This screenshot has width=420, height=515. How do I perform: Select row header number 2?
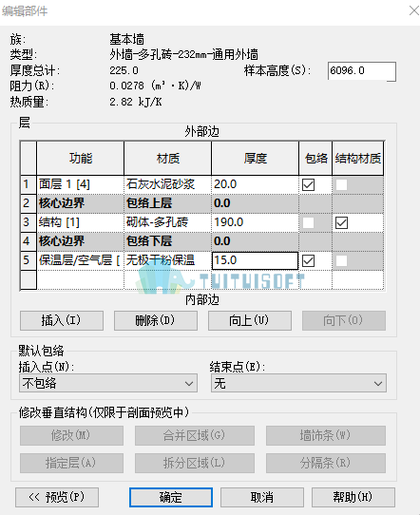[28, 203]
